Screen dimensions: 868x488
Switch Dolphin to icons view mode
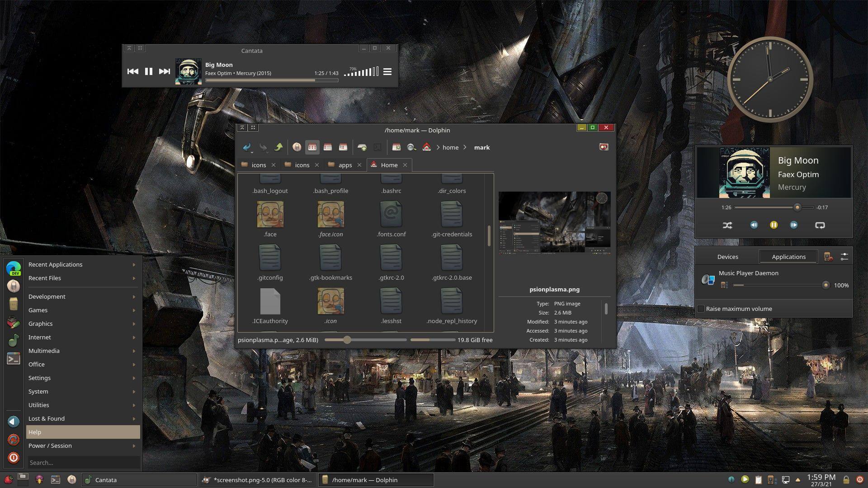tap(312, 147)
